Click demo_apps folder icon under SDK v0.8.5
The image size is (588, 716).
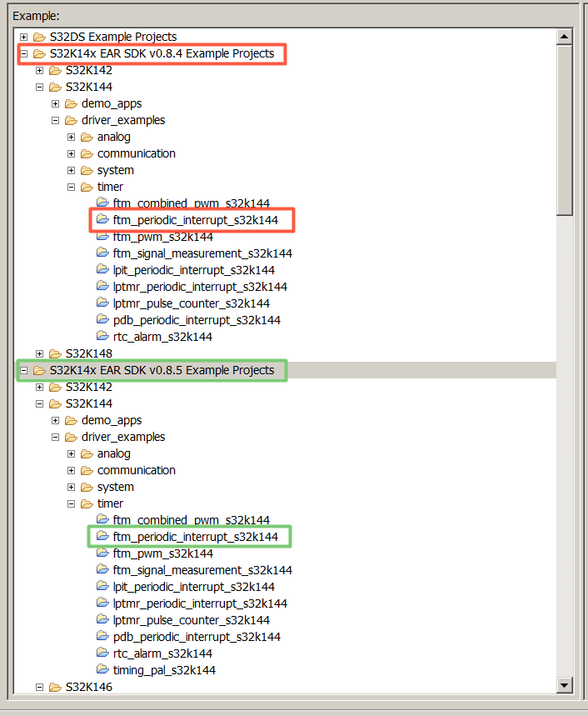tap(71, 420)
